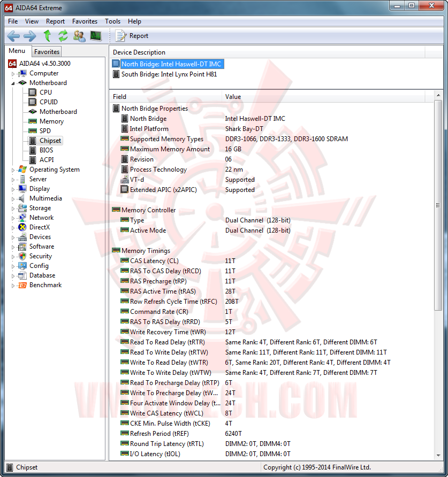This screenshot has width=448, height=477.
Task: Click the Field column header
Action: coord(166,97)
